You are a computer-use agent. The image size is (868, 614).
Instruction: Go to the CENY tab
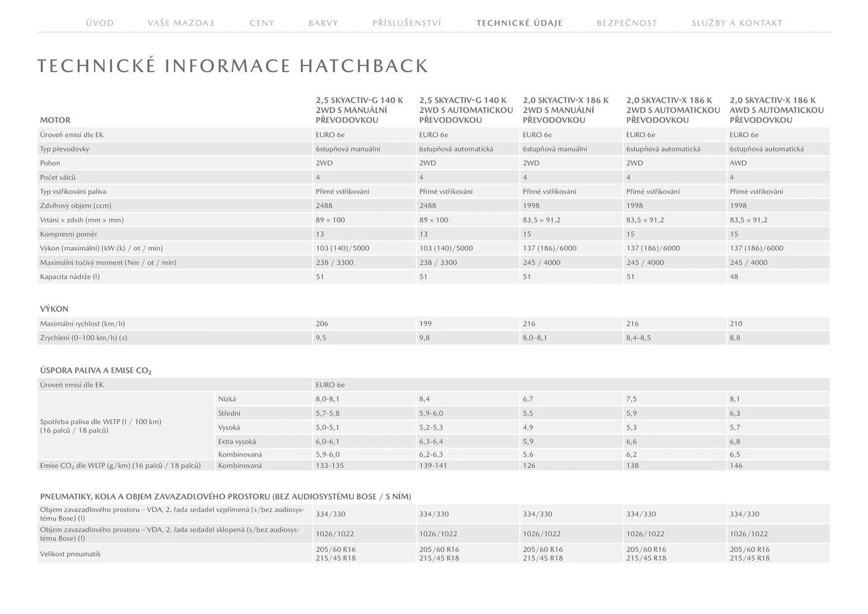pos(262,23)
